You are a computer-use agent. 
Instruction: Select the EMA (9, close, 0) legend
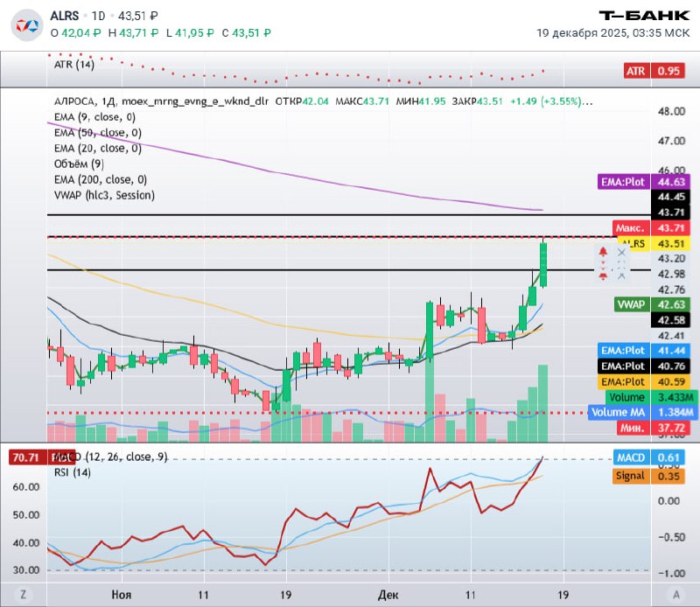(94, 117)
